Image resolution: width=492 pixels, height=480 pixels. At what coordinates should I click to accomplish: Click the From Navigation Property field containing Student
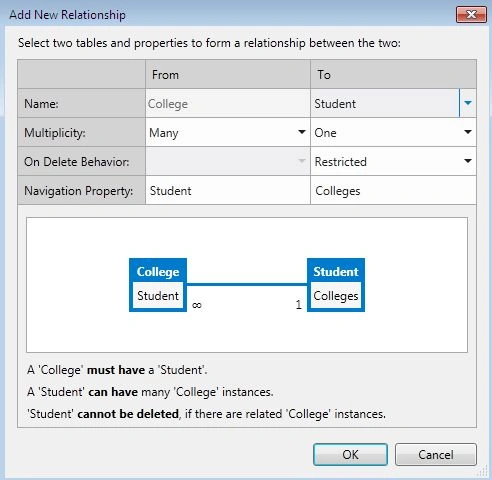[228, 190]
